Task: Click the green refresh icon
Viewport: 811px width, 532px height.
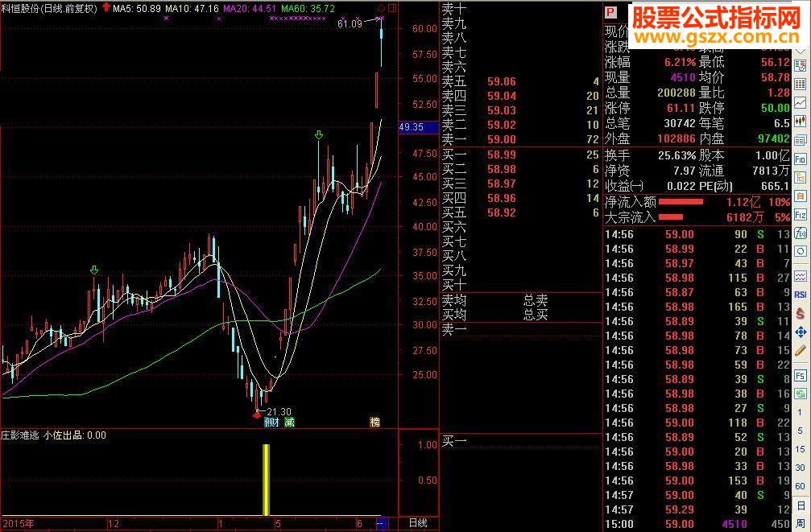Action: pos(801,394)
